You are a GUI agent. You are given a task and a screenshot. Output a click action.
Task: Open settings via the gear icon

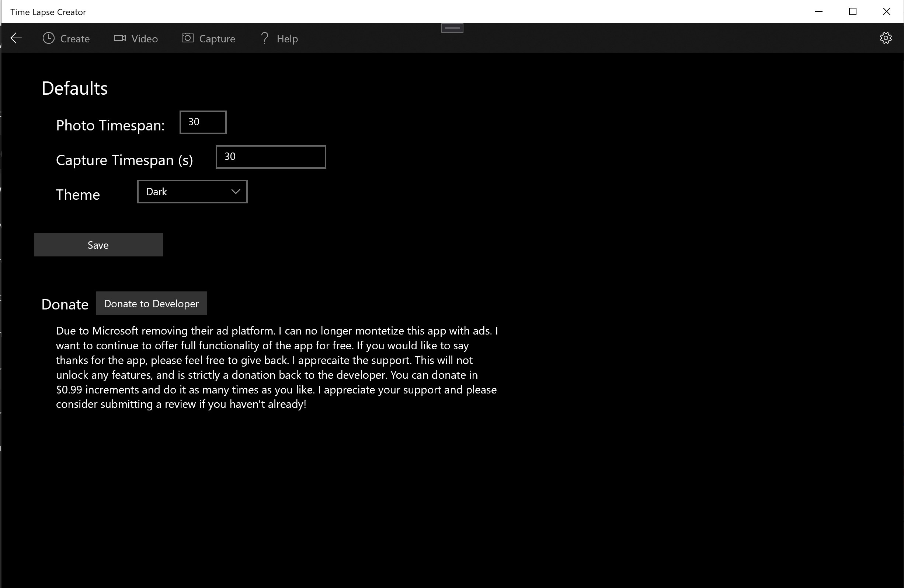(x=886, y=38)
